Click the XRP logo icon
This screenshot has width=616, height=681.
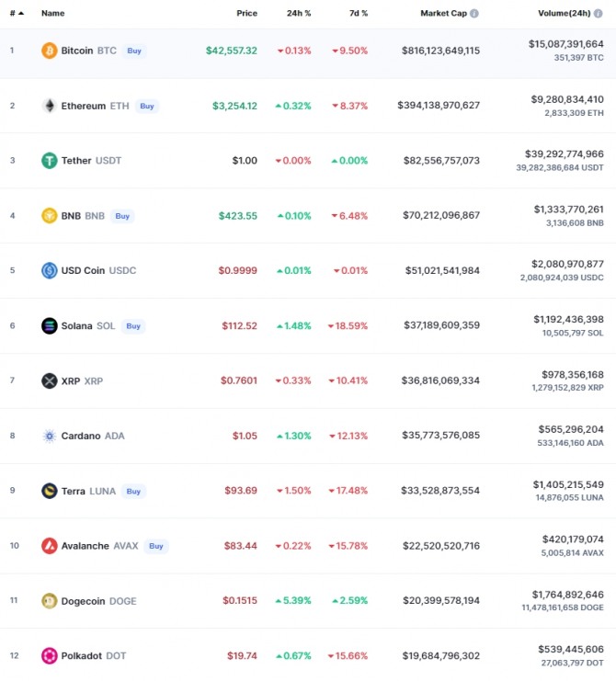coord(50,380)
